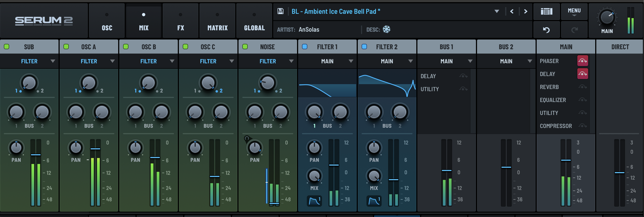Viewport: 644px width, 217px height.
Task: Open the OSC C output routing dropdown
Action: pos(208,61)
